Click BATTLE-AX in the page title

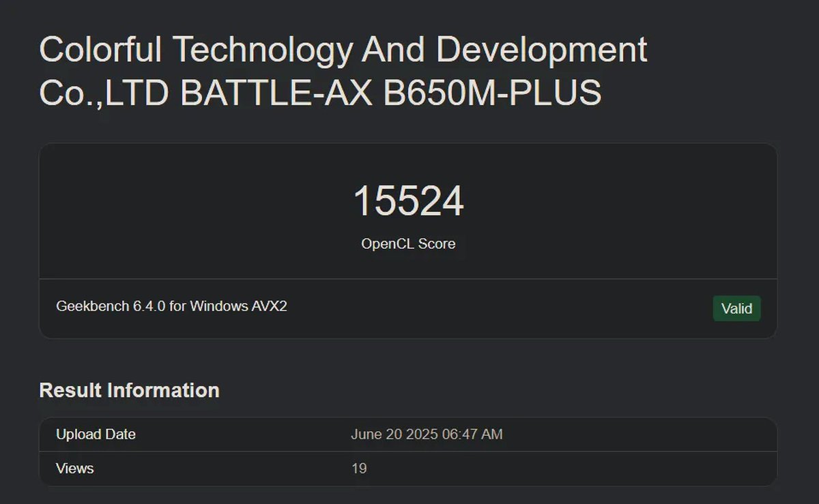(x=276, y=93)
